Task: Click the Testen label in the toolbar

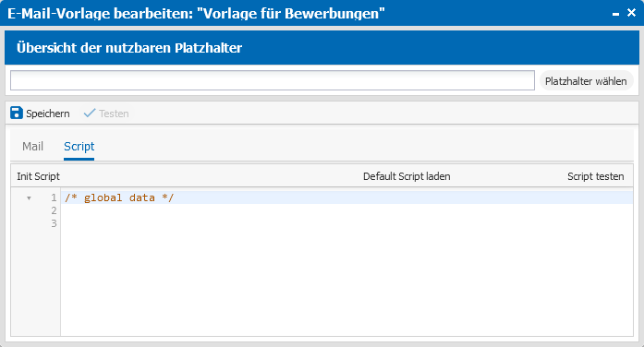Action: [x=114, y=114]
